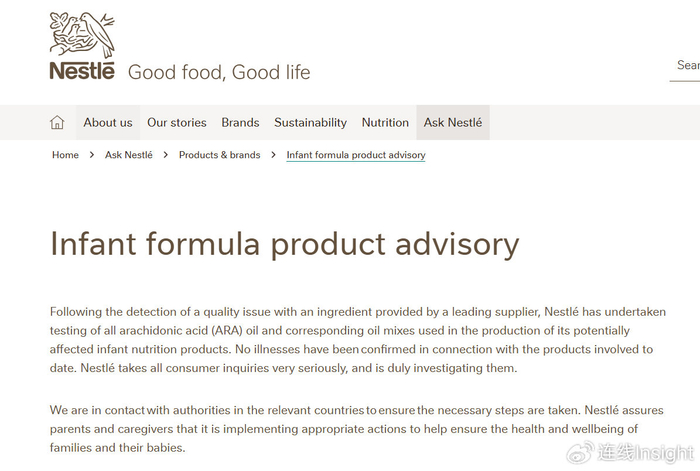Open the About us menu

108,123
